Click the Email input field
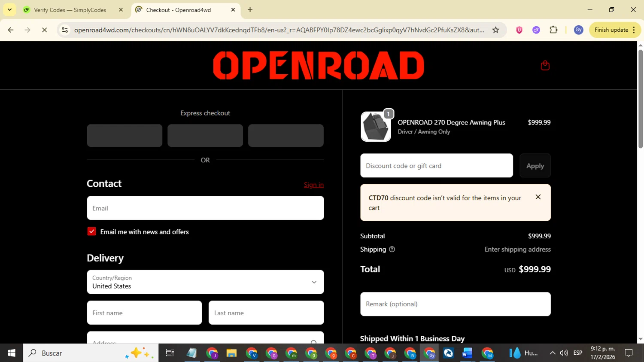This screenshot has width=644, height=362. pyautogui.click(x=205, y=208)
